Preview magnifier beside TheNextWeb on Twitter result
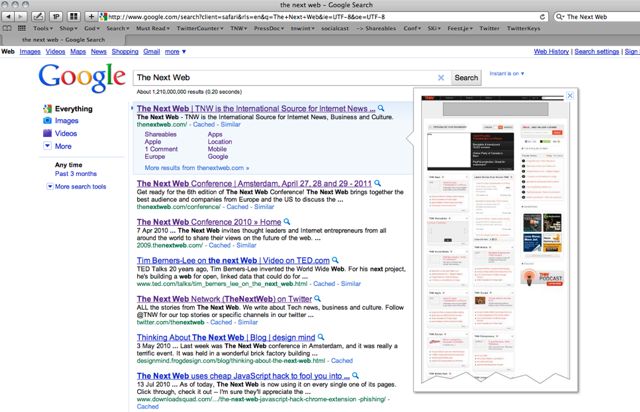 (x=318, y=298)
